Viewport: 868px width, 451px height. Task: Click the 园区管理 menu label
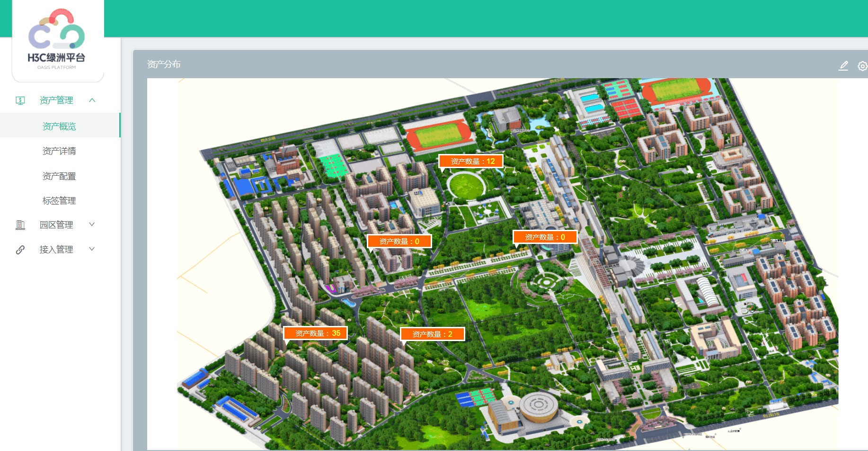click(x=56, y=225)
